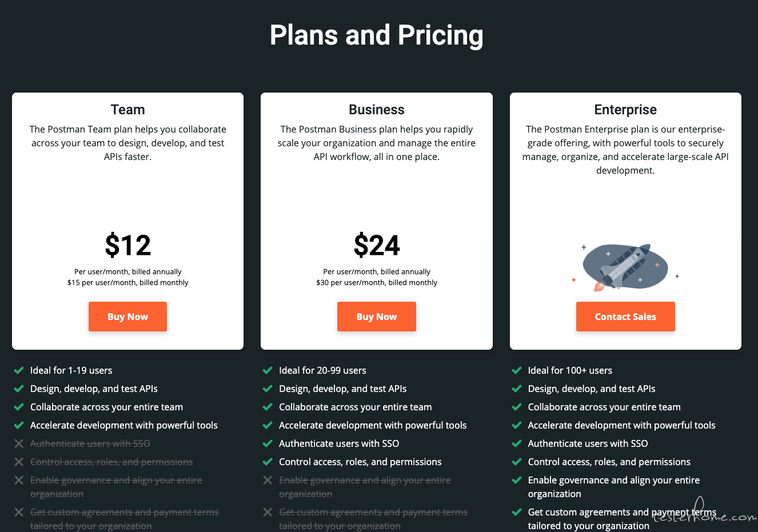
Task: Click X icon beside Team's Authenticate users with SSO
Action: coord(19,443)
